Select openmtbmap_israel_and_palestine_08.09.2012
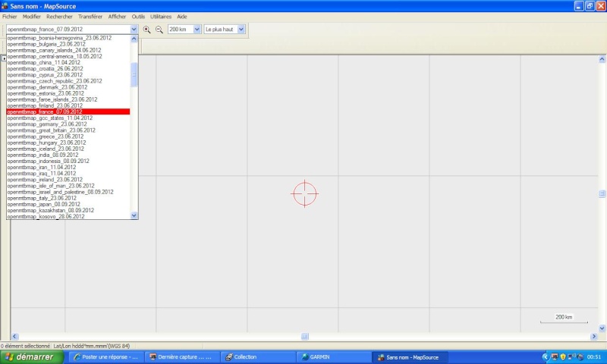This screenshot has height=364, width=607. [x=68, y=193]
